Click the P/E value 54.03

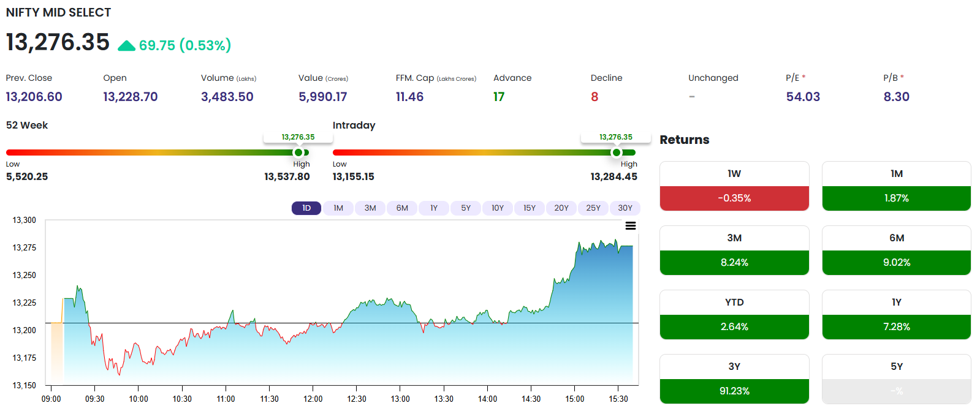tap(803, 97)
